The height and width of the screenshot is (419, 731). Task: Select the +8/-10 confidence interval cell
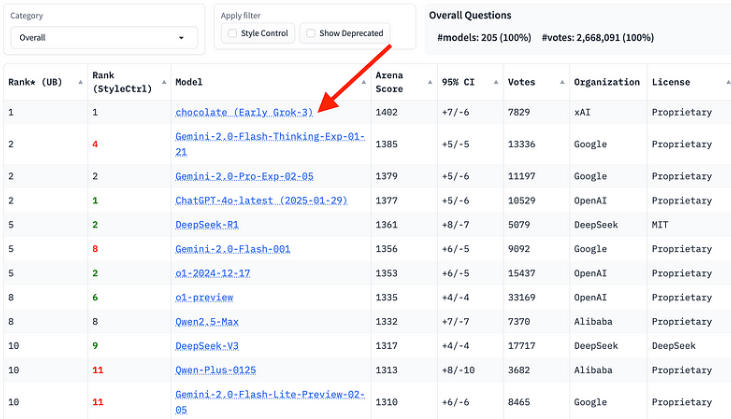click(x=458, y=370)
